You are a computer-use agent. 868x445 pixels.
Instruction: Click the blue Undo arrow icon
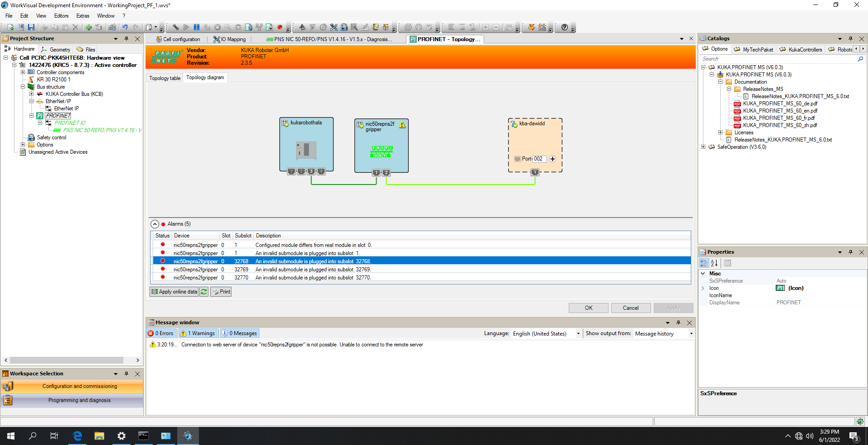click(125, 28)
